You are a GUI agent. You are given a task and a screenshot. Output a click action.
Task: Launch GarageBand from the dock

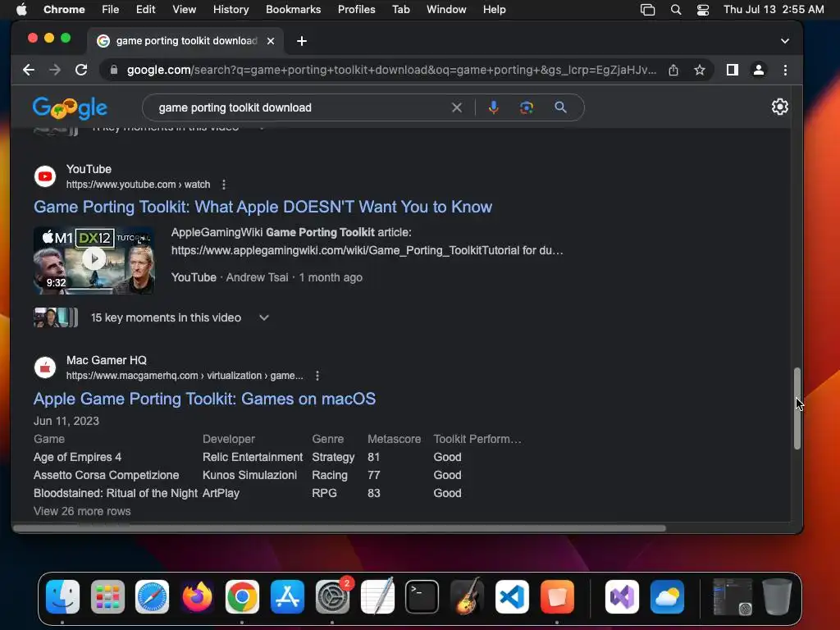(467, 597)
